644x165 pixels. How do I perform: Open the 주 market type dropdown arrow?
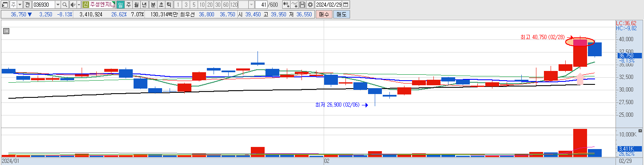pos(20,5)
